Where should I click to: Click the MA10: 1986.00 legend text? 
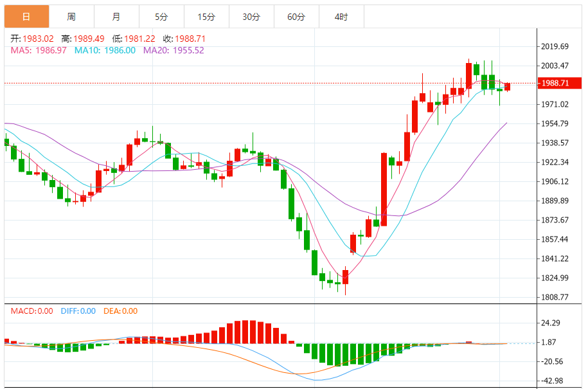pos(105,50)
